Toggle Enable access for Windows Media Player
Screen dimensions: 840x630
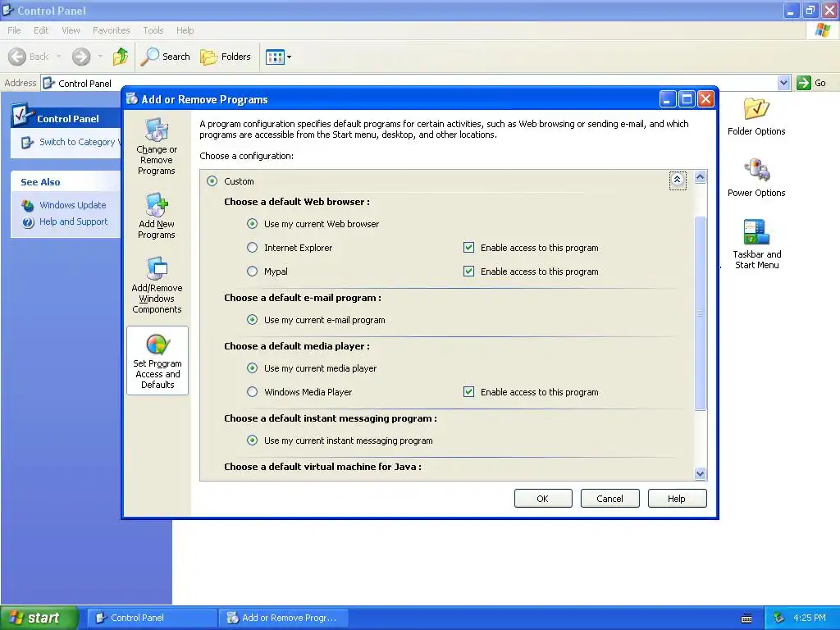click(x=468, y=392)
